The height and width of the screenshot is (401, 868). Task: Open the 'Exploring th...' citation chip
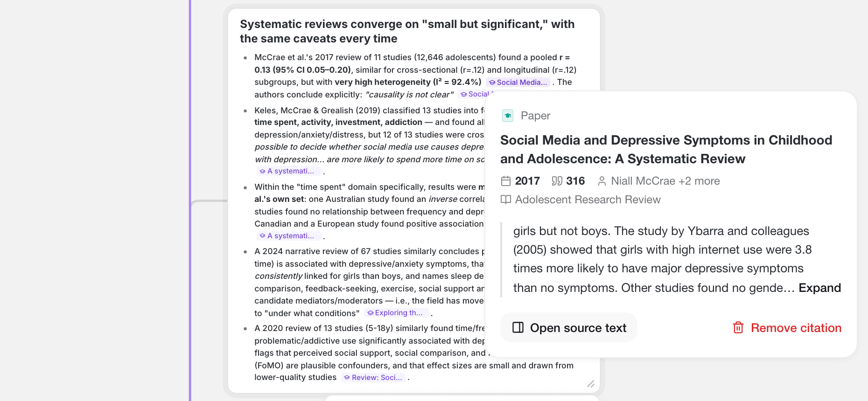[x=396, y=313]
